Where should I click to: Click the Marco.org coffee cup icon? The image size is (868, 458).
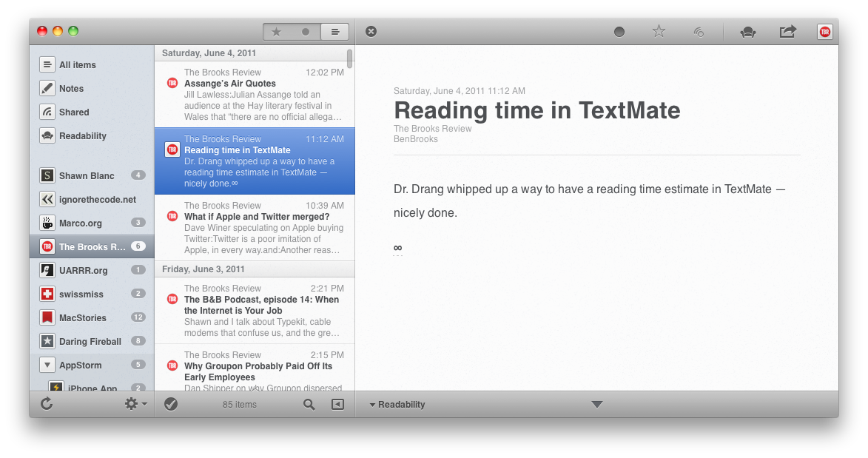click(47, 223)
